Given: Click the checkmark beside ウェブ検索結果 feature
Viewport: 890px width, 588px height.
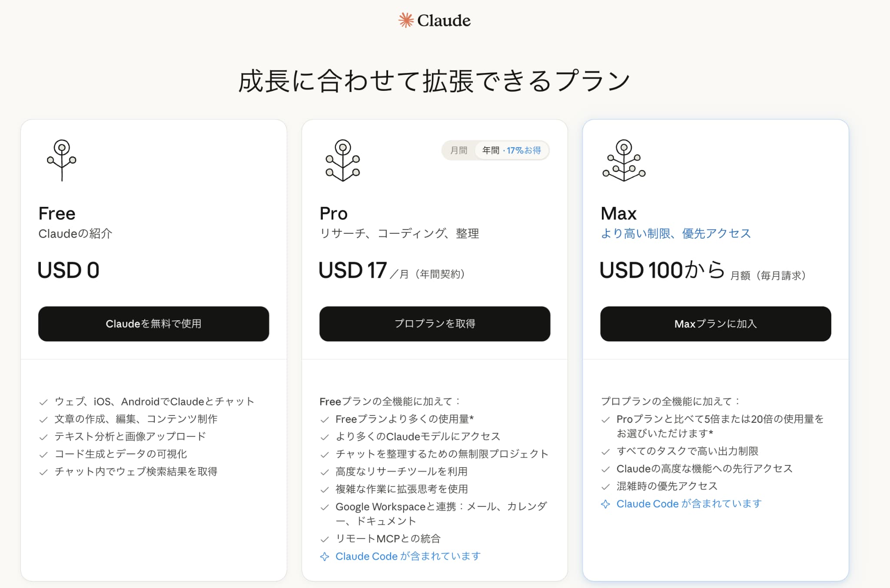Looking at the screenshot, I should (x=43, y=472).
